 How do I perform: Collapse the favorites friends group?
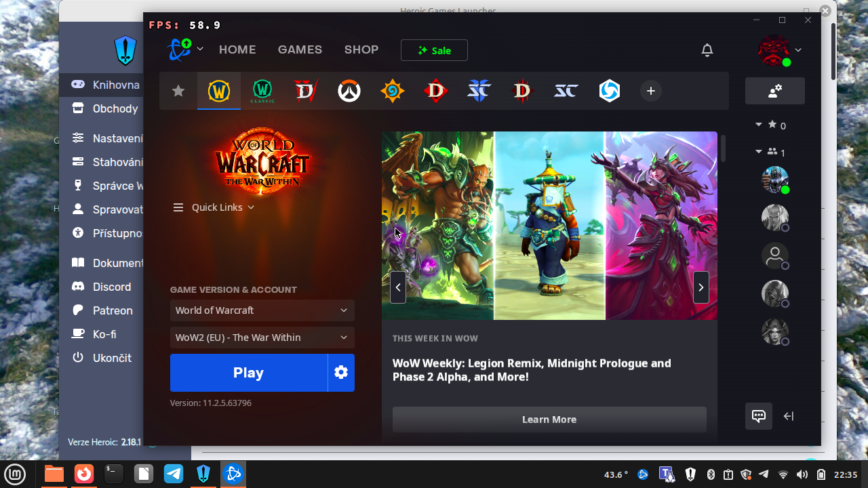[759, 125]
